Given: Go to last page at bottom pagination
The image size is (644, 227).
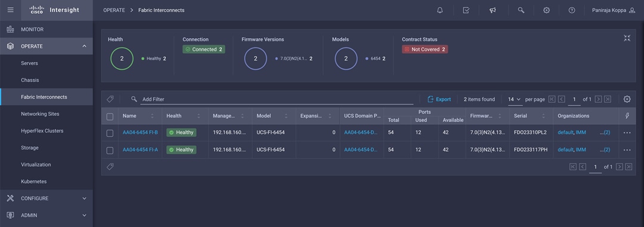Looking at the screenshot, I should coord(629,167).
